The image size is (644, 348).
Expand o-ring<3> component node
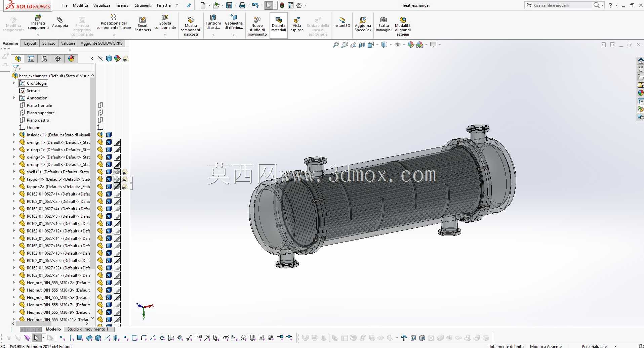click(14, 157)
